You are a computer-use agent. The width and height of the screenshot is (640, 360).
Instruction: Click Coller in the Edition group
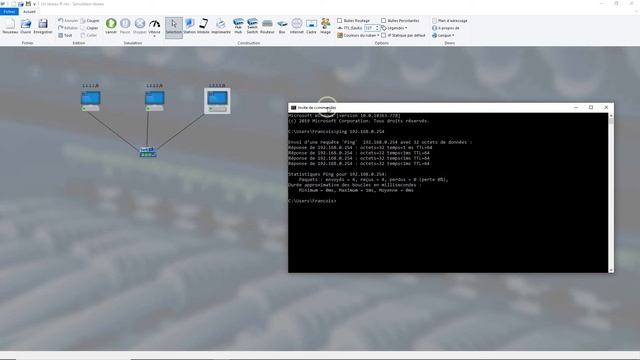[x=89, y=36]
